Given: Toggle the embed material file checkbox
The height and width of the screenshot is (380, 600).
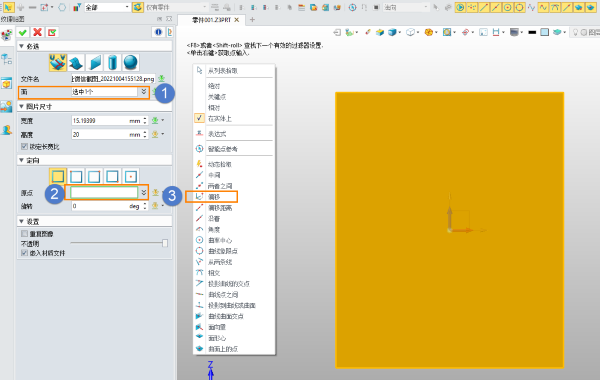Looking at the screenshot, I should tap(24, 253).
